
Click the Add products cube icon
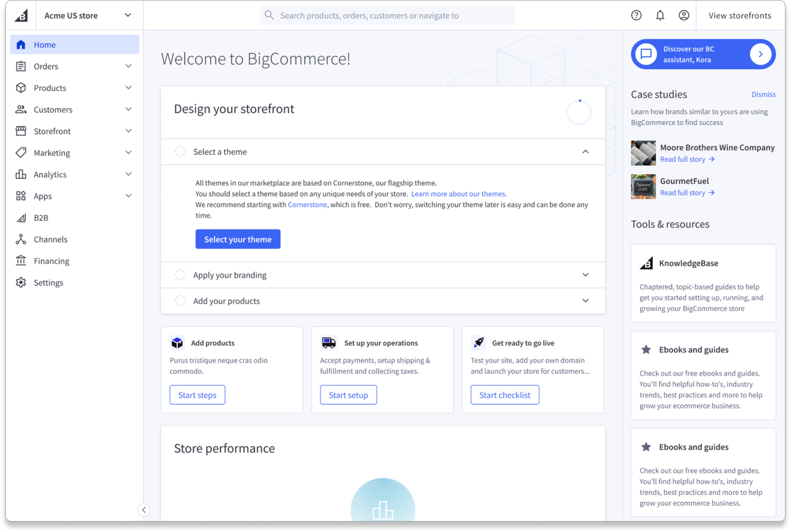[177, 343]
